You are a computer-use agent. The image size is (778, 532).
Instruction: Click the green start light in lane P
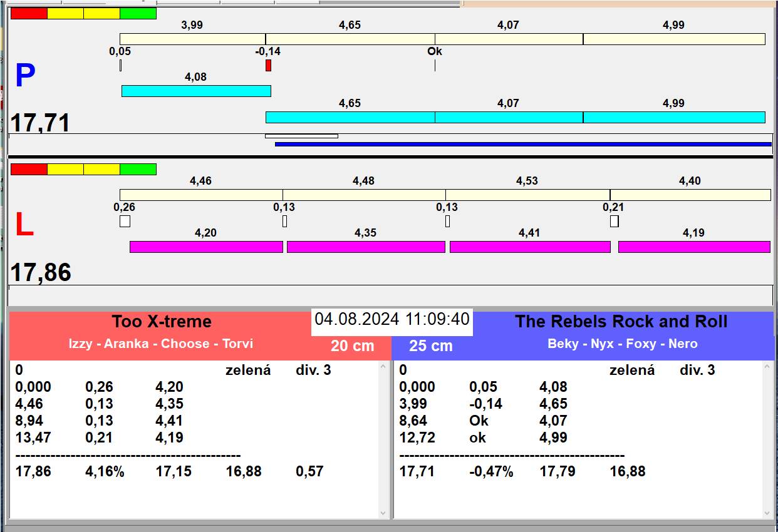point(138,13)
